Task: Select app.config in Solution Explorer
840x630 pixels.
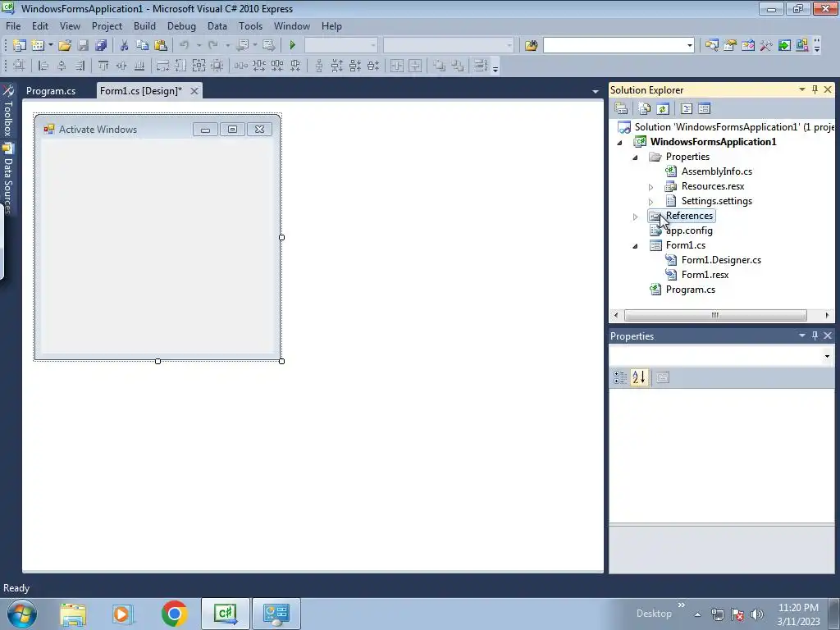Action: (x=689, y=231)
